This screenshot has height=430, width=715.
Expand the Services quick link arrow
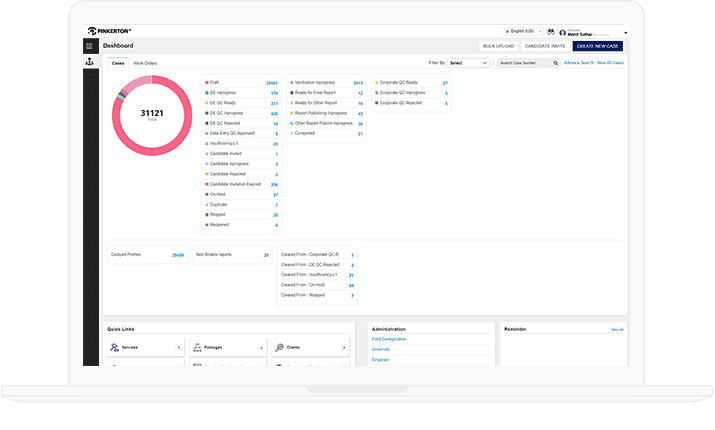[x=178, y=347]
